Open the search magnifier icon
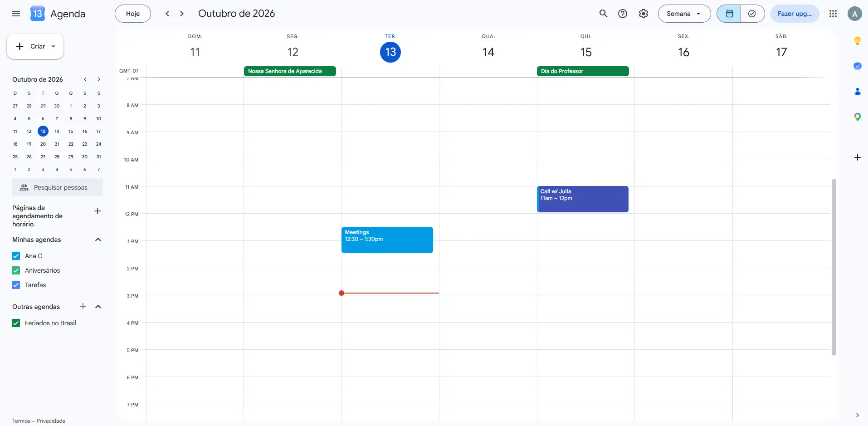 click(603, 14)
